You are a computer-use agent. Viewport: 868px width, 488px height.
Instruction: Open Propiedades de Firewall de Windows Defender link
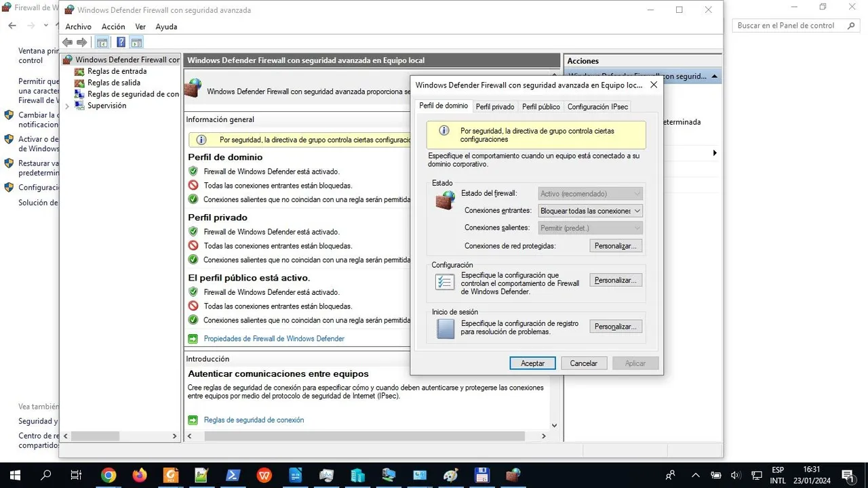[x=274, y=338]
